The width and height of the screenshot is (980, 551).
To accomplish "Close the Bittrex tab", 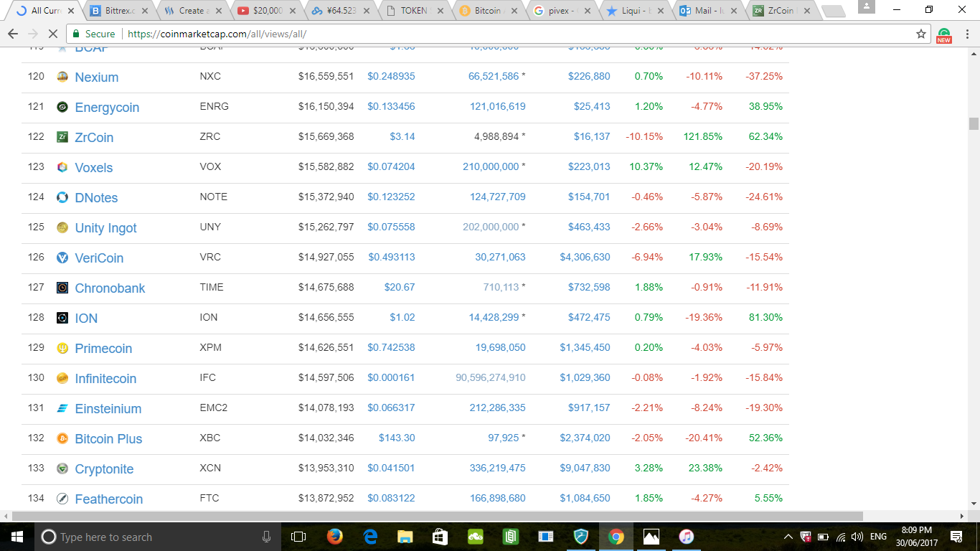I will click(145, 11).
